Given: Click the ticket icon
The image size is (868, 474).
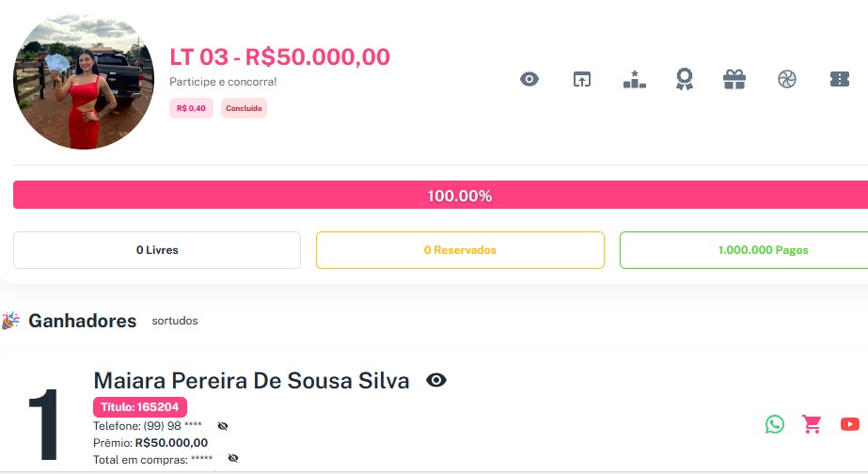Looking at the screenshot, I should 840,80.
